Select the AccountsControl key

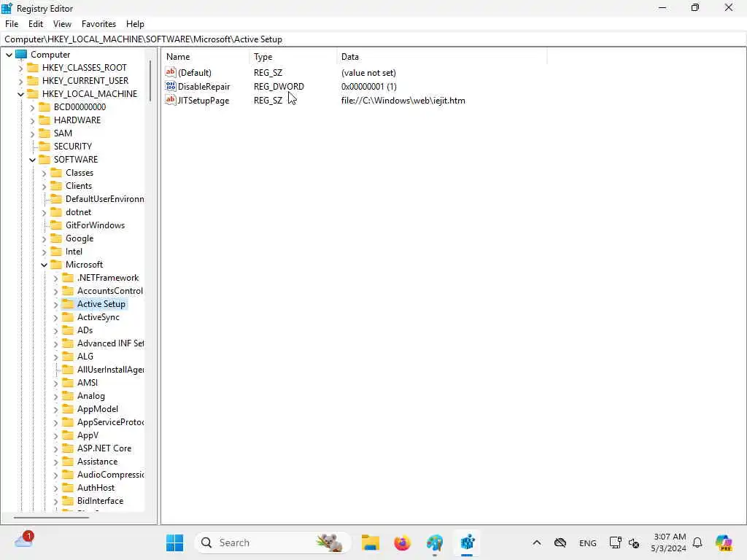click(110, 290)
